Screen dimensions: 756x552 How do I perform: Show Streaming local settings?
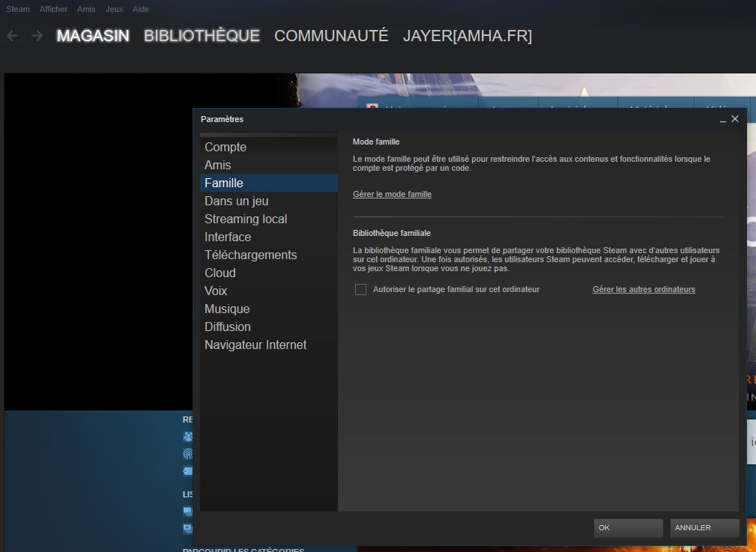coord(269,219)
